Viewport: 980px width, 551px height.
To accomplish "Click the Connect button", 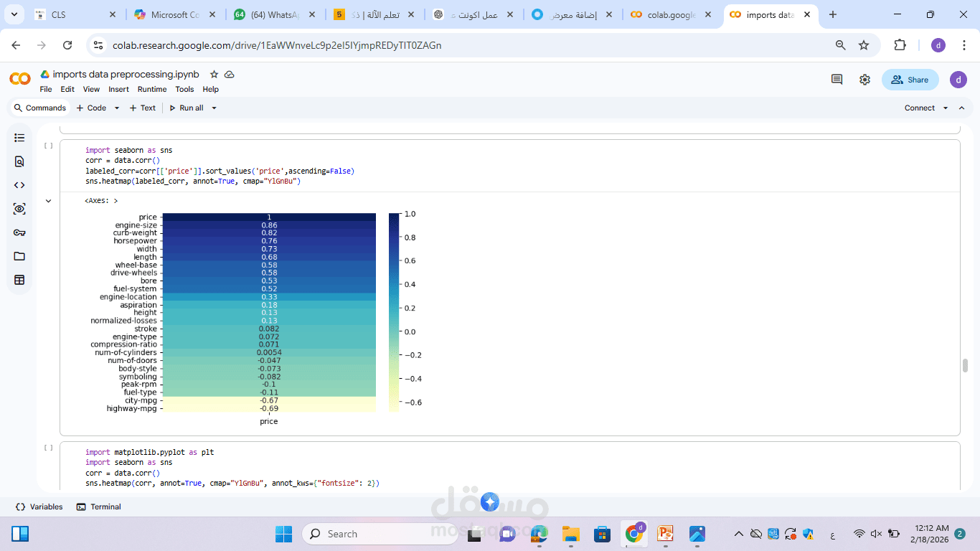I will (x=920, y=108).
